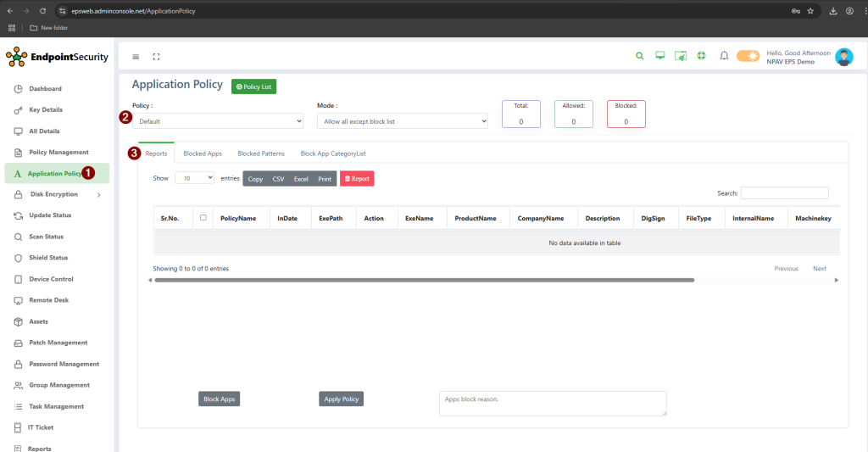Open the notifications bell icon
Viewport: 868px width, 452px height.
point(724,57)
